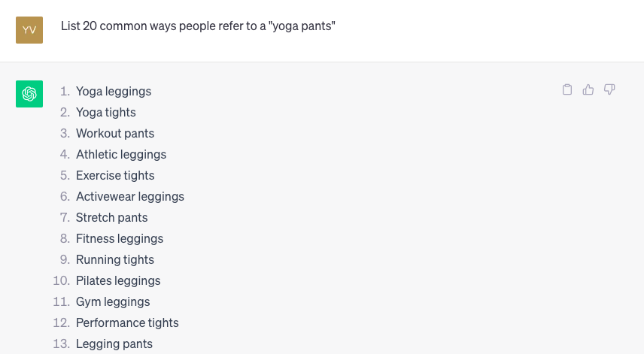Click the "Pilates leggings" item
The image size is (644, 354).
[118, 280]
